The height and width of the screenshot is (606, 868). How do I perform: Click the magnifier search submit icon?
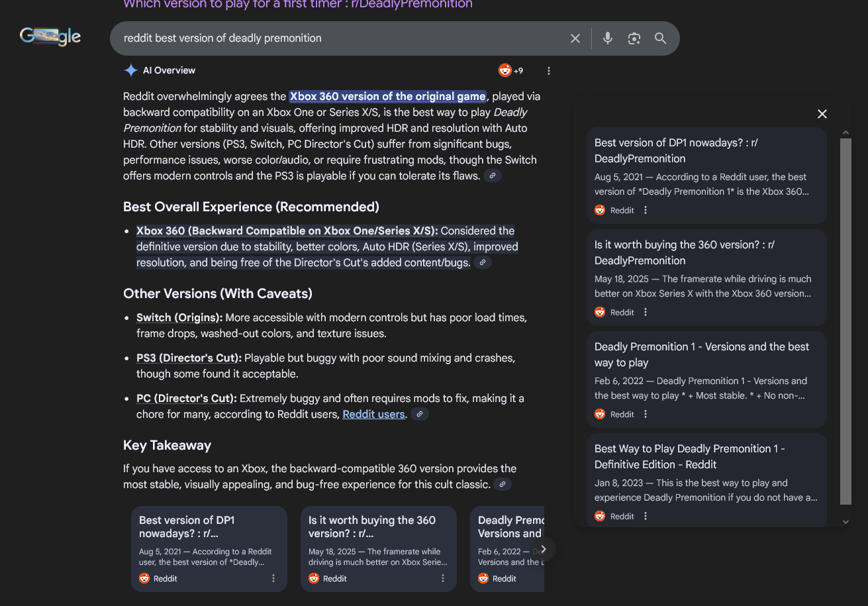coord(660,38)
